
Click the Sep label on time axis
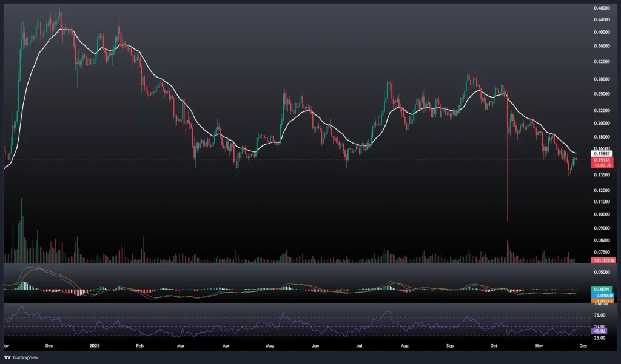450,346
